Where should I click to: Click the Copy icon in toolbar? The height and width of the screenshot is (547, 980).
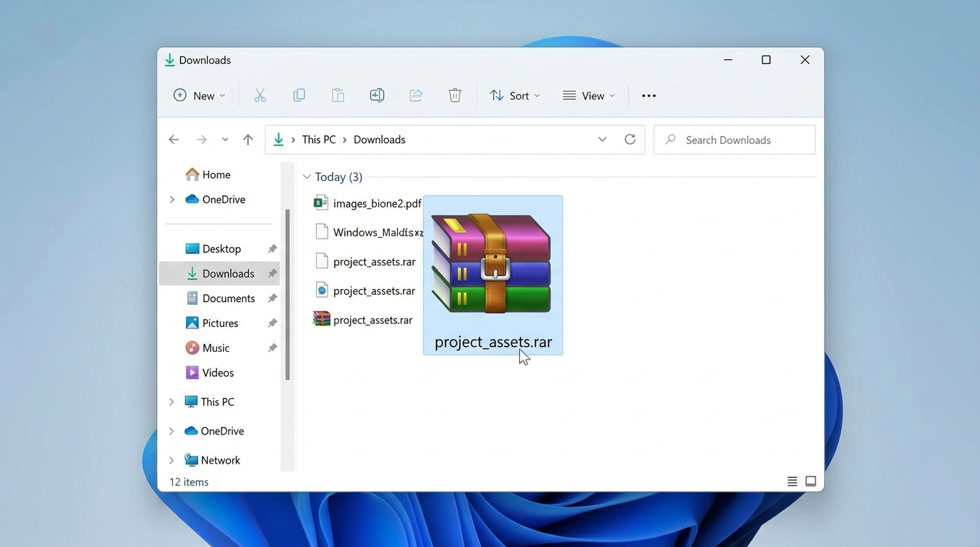pos(299,95)
